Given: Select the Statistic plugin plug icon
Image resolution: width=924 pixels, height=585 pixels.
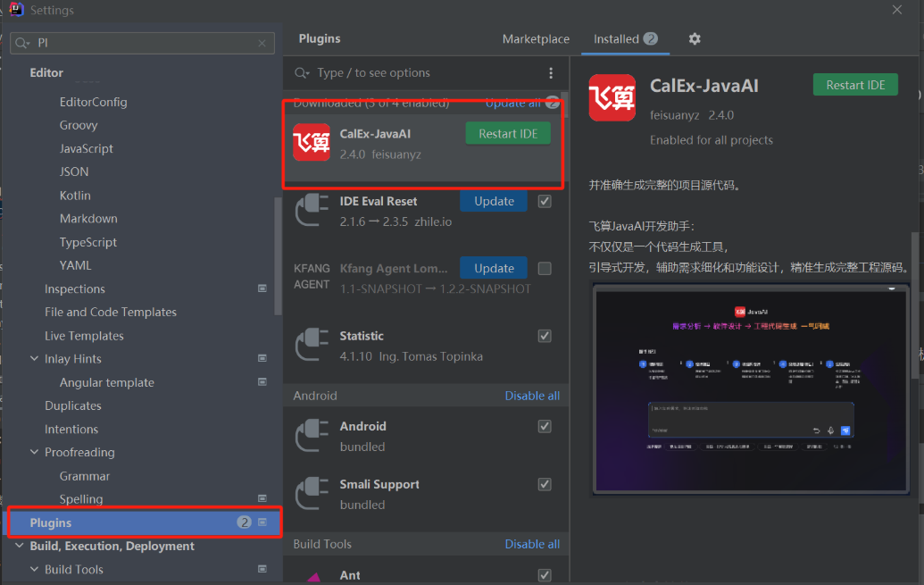Looking at the screenshot, I should point(312,345).
